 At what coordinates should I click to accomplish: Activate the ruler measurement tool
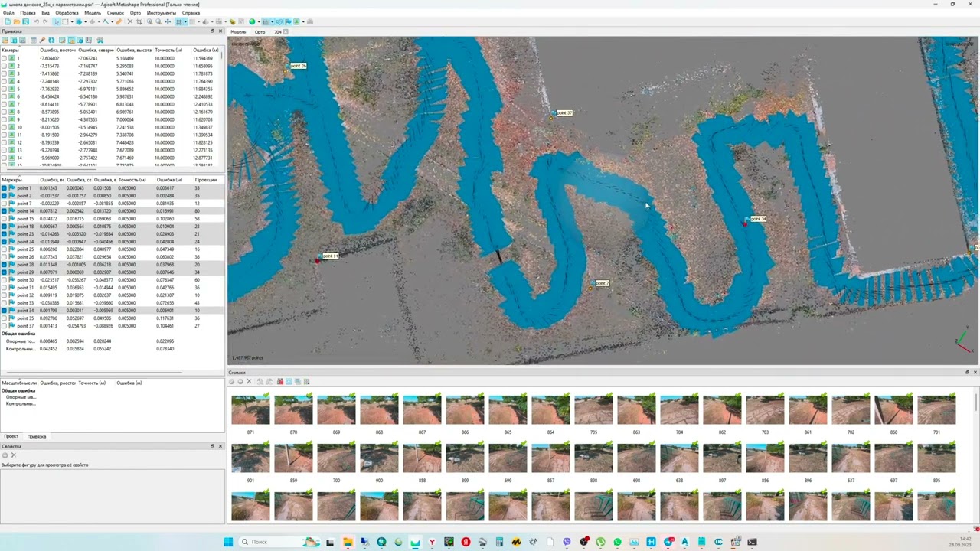point(119,21)
